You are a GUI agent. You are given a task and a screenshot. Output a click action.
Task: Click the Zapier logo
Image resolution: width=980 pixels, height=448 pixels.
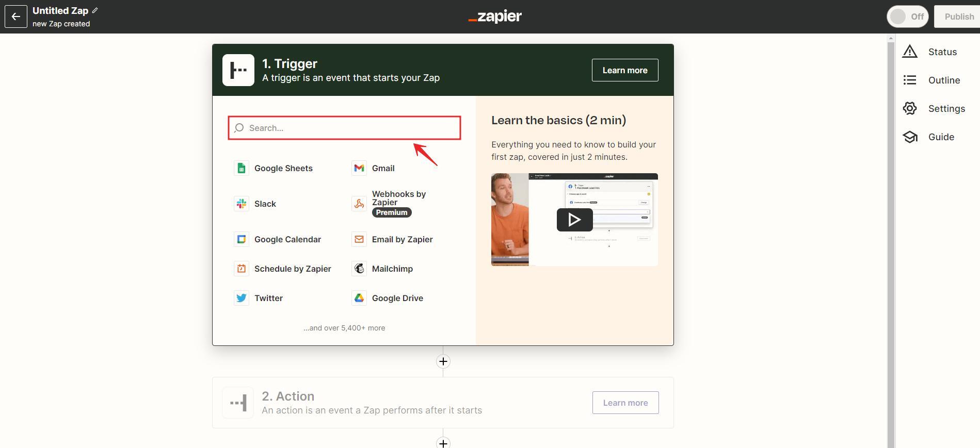(495, 16)
